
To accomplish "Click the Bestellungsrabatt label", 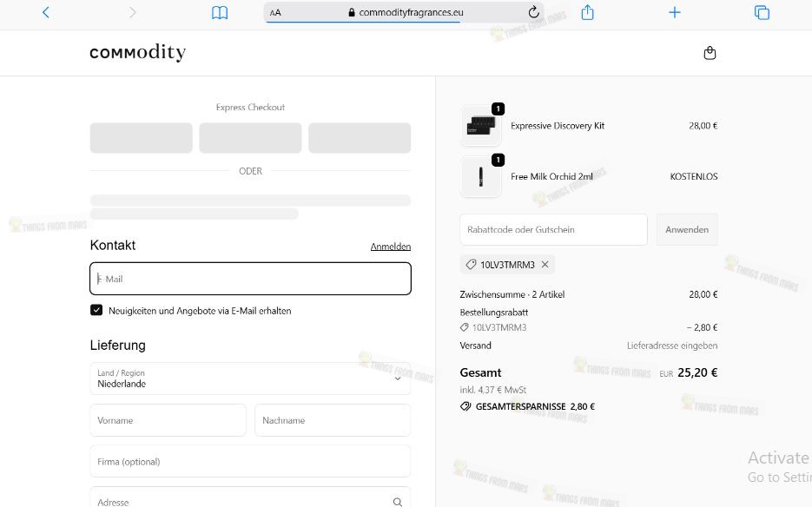I will (493, 313).
